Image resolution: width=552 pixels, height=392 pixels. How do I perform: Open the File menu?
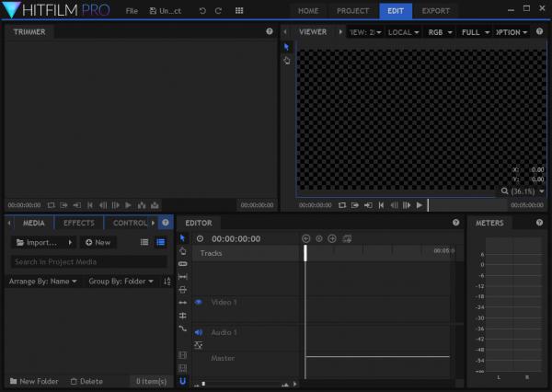click(132, 11)
